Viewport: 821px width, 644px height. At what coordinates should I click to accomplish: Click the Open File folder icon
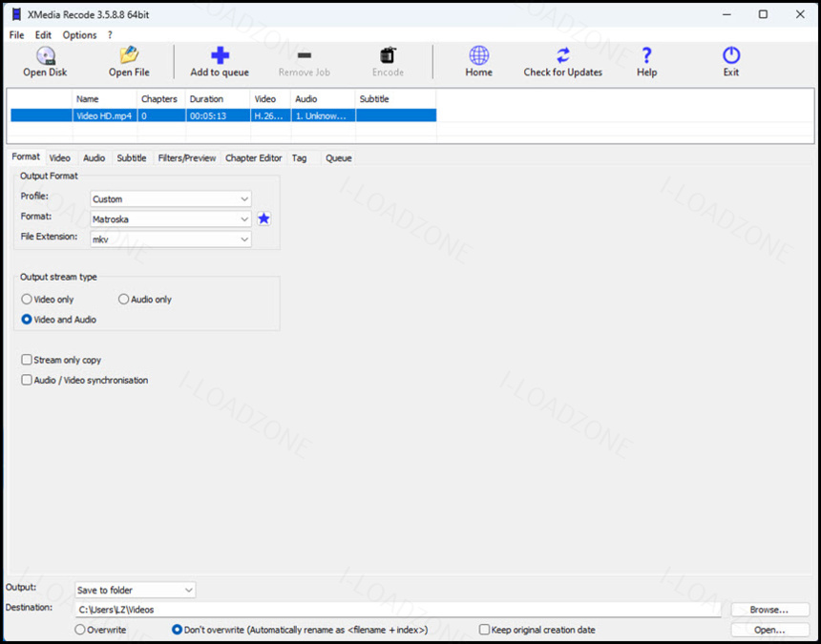point(129,55)
